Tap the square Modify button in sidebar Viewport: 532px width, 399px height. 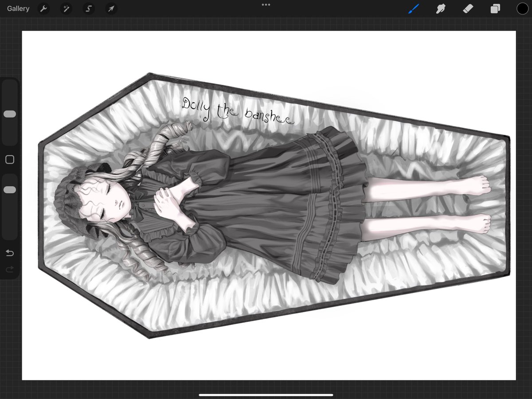tap(10, 160)
